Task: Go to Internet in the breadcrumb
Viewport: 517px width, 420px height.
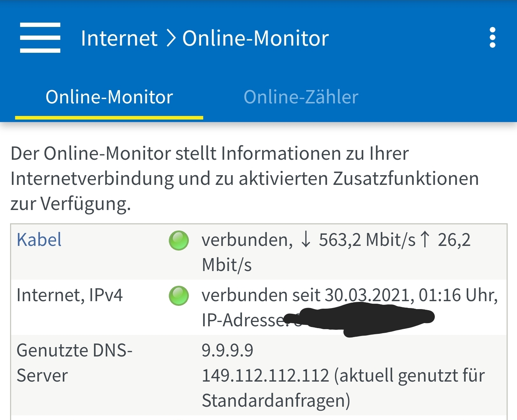Action: 119,38
